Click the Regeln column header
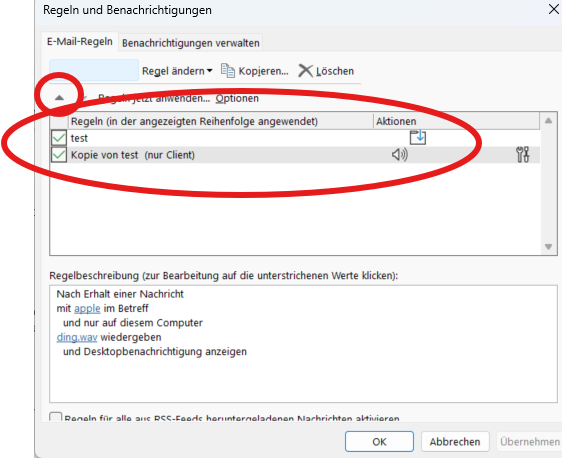 coord(221,121)
